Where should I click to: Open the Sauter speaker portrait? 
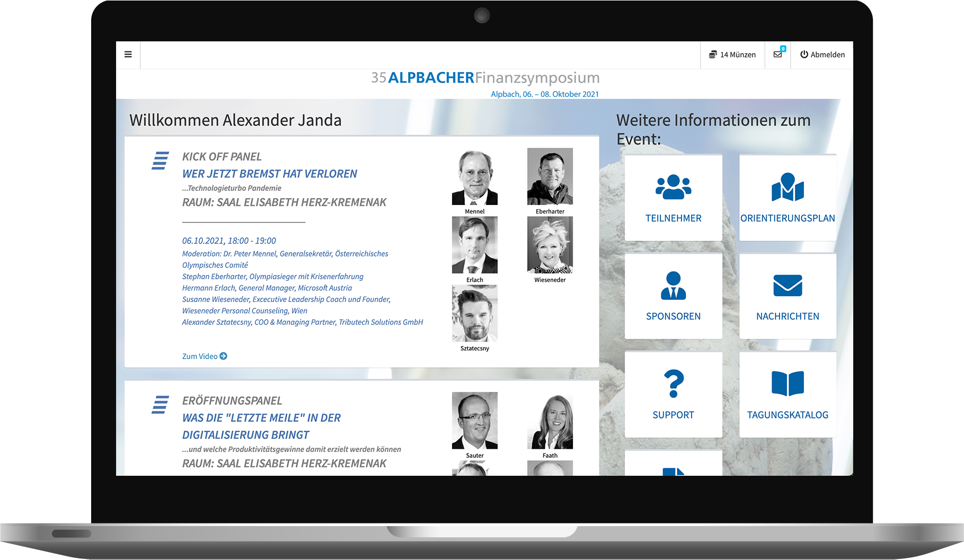(x=474, y=421)
